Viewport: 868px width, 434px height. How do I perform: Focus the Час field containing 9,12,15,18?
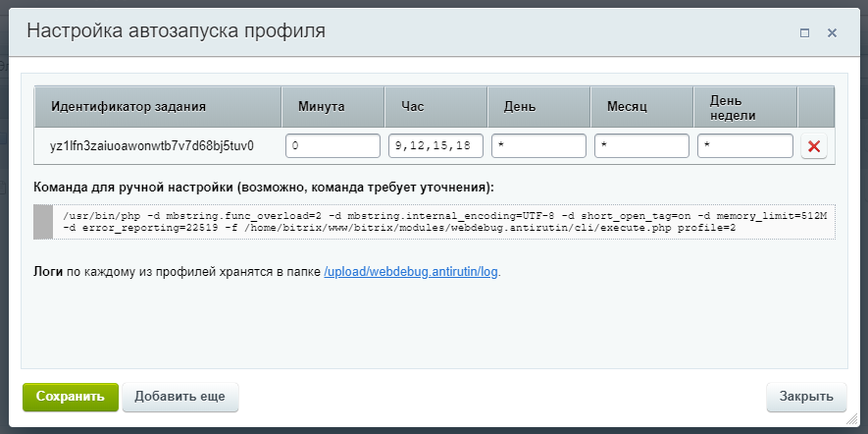pos(435,146)
